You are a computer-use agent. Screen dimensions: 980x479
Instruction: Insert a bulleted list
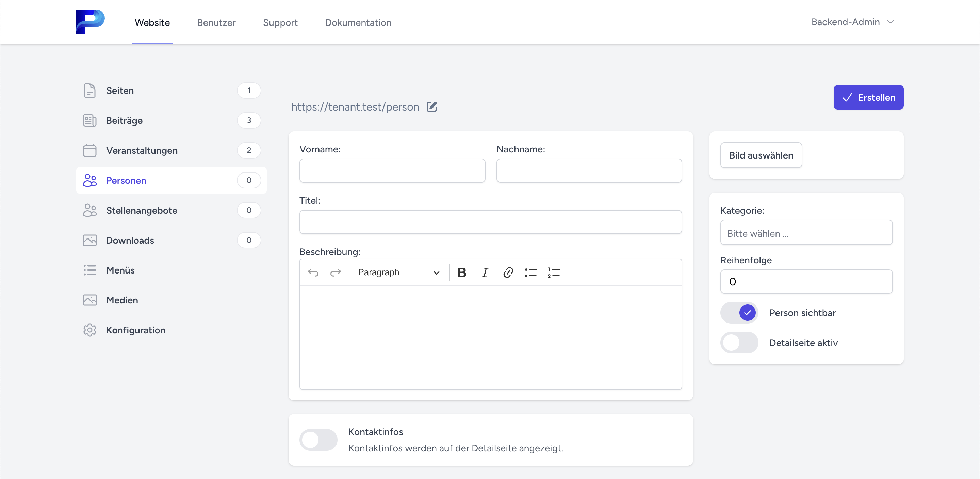531,272
